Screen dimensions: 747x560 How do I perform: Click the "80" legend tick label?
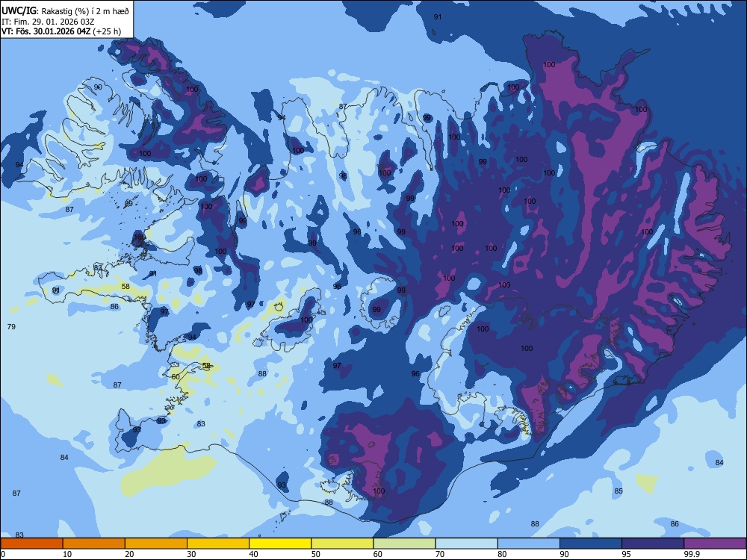click(x=502, y=554)
